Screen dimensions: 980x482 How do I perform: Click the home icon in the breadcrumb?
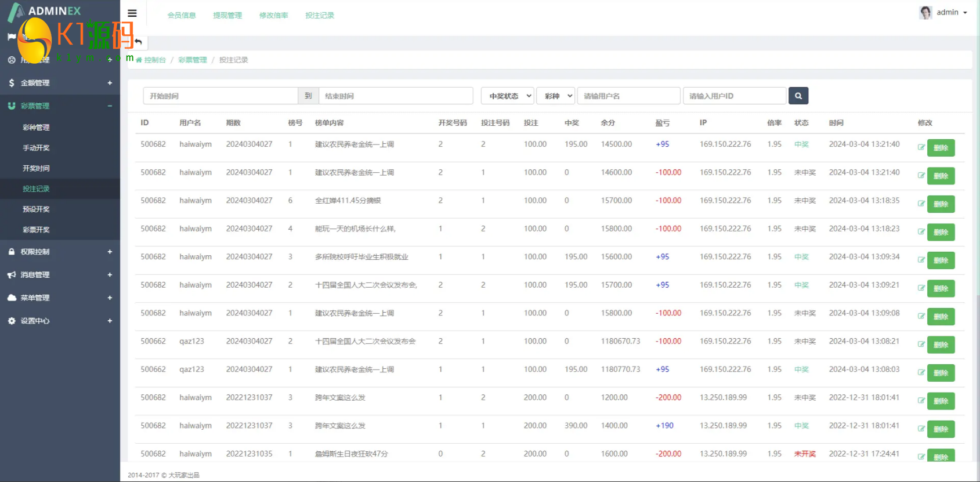(139, 60)
